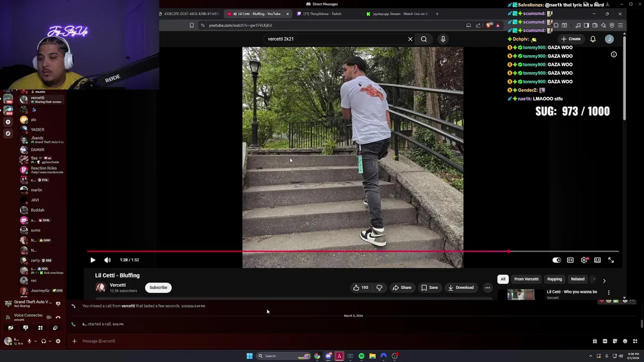Enter fullscreen video mode

(x=611, y=260)
